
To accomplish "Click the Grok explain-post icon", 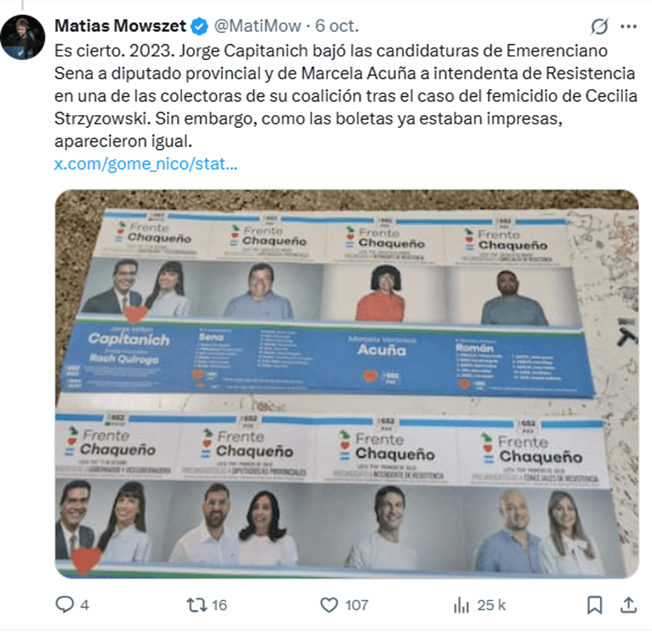I will (600, 26).
